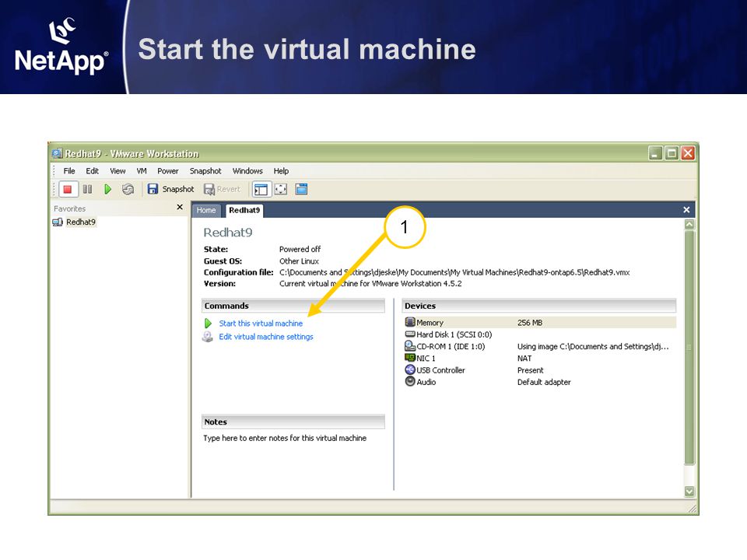Switch to the Home tab
747x560 pixels.
click(x=206, y=211)
